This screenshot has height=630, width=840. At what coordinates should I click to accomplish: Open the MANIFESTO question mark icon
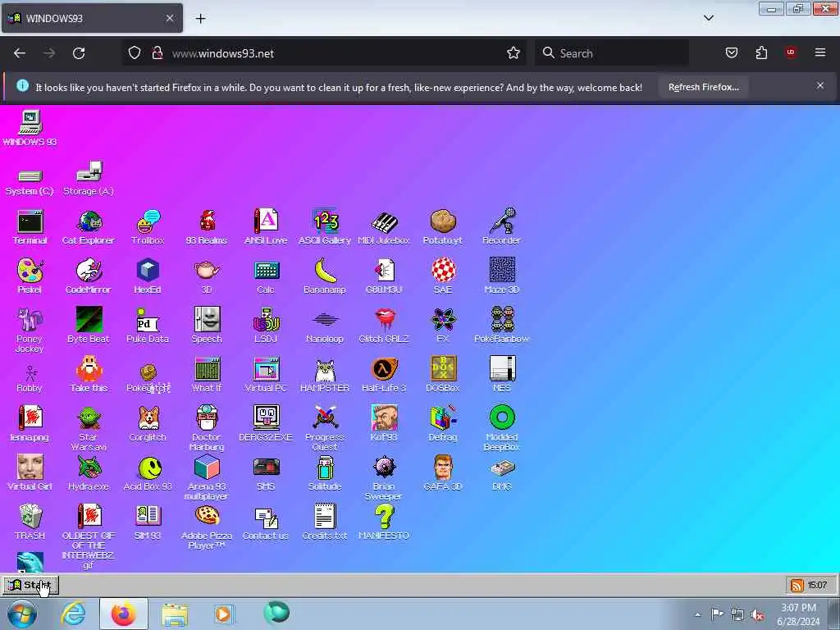point(384,522)
